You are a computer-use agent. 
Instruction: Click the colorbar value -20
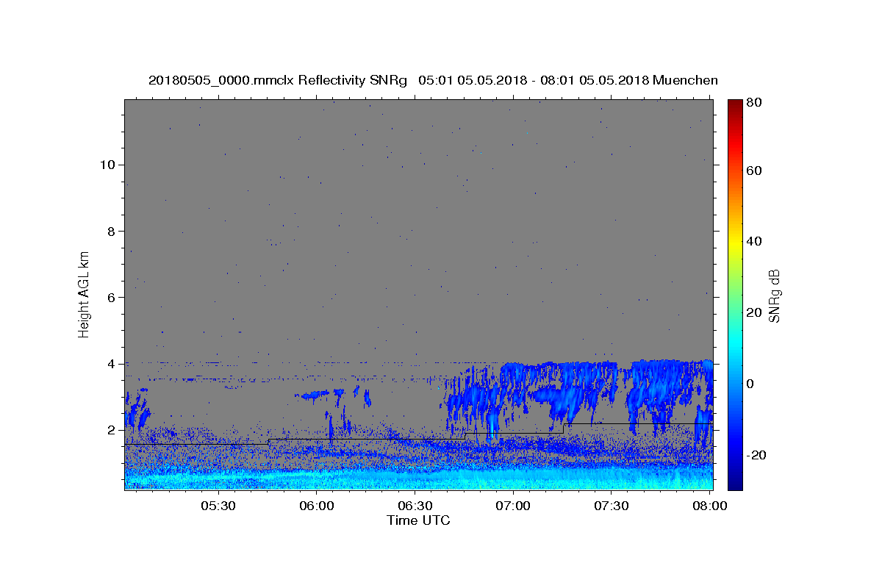tap(757, 455)
